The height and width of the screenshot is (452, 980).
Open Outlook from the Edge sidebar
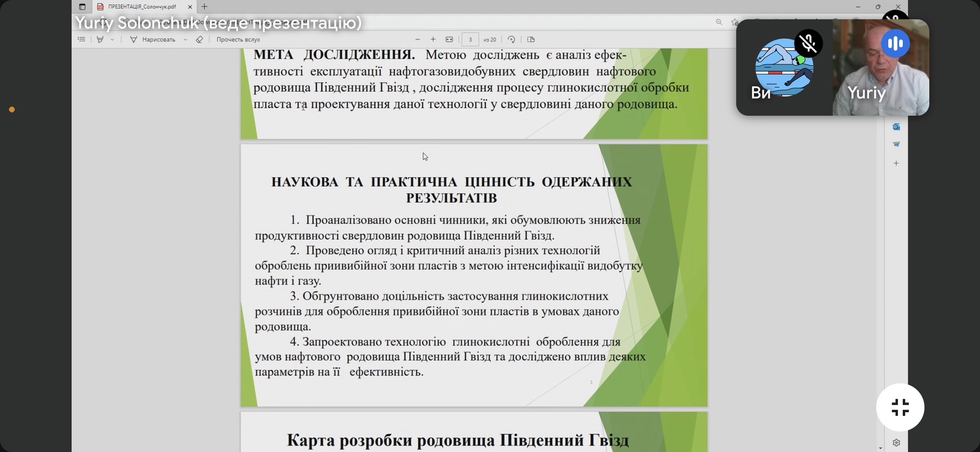896,127
